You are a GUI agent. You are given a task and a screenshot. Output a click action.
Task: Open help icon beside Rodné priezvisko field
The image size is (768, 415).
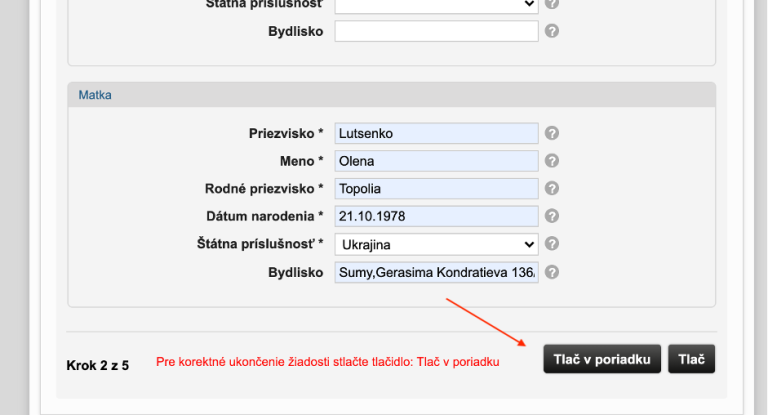pos(552,188)
